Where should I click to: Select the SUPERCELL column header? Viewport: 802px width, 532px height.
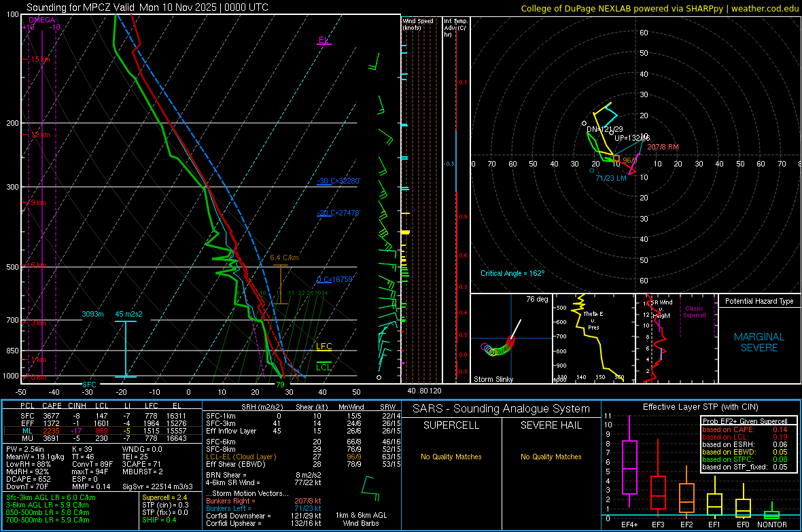tap(451, 425)
